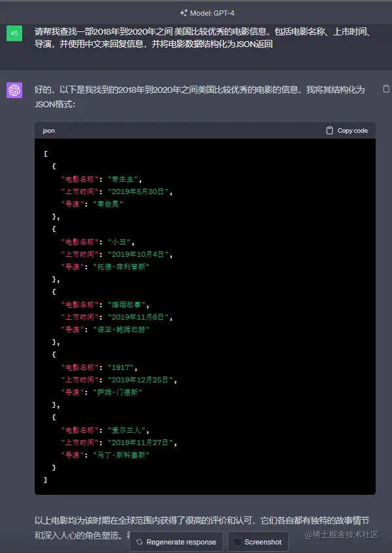Click the Model: GPT-4 sparkle icon
The height and width of the screenshot is (553, 392).
184,13
